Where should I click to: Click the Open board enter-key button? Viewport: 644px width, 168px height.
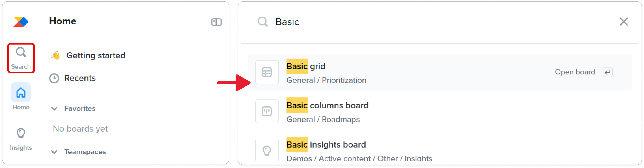coord(607,72)
